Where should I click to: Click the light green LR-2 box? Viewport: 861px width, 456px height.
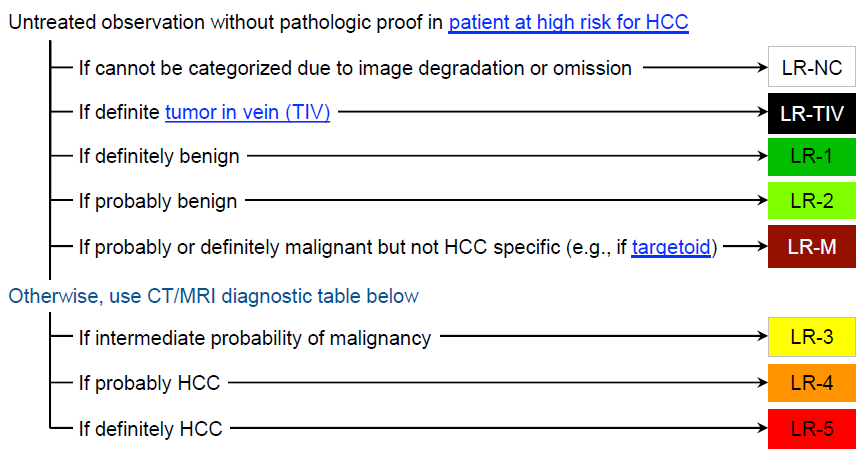pyautogui.click(x=812, y=201)
